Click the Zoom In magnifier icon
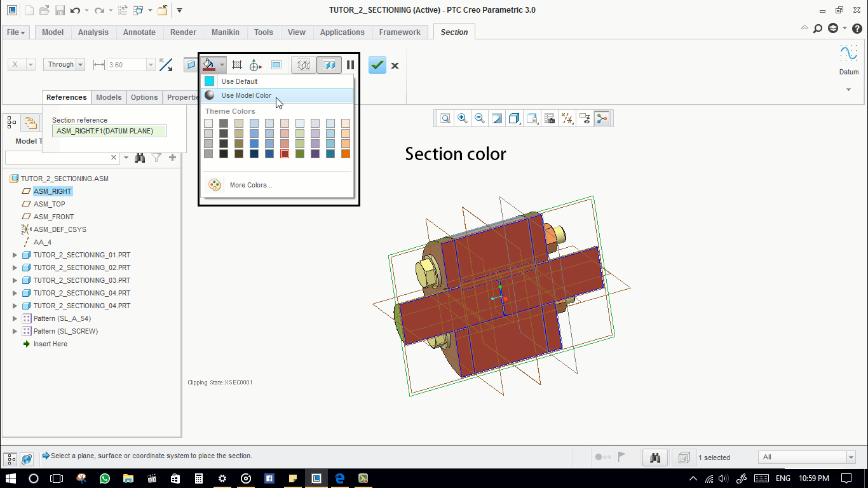Image resolution: width=868 pixels, height=488 pixels. [463, 118]
